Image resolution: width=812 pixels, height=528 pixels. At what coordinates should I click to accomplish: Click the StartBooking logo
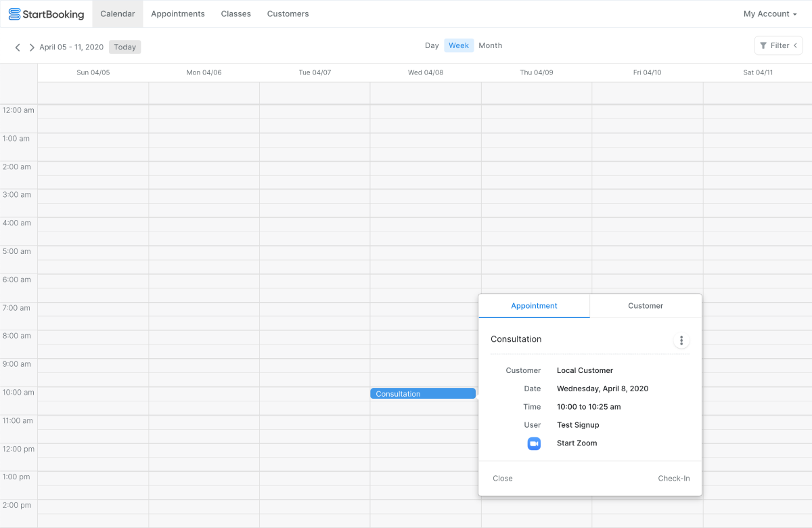[x=46, y=14]
